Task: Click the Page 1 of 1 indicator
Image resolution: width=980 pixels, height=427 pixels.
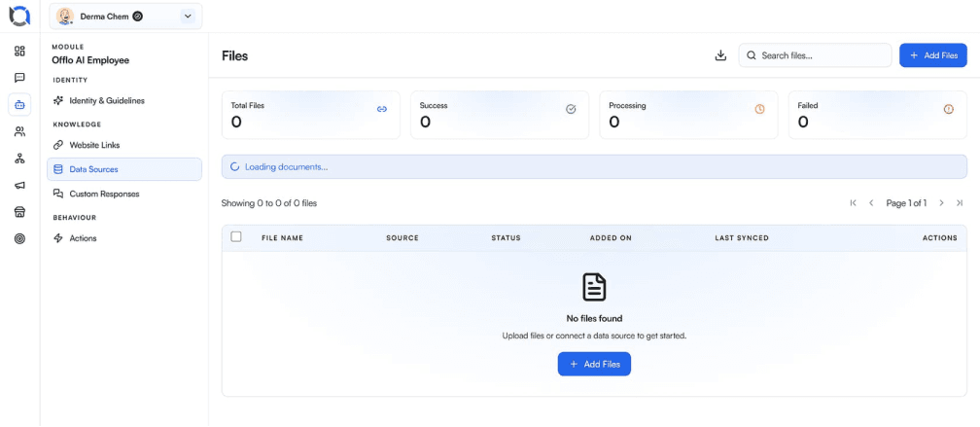Action: click(906, 203)
